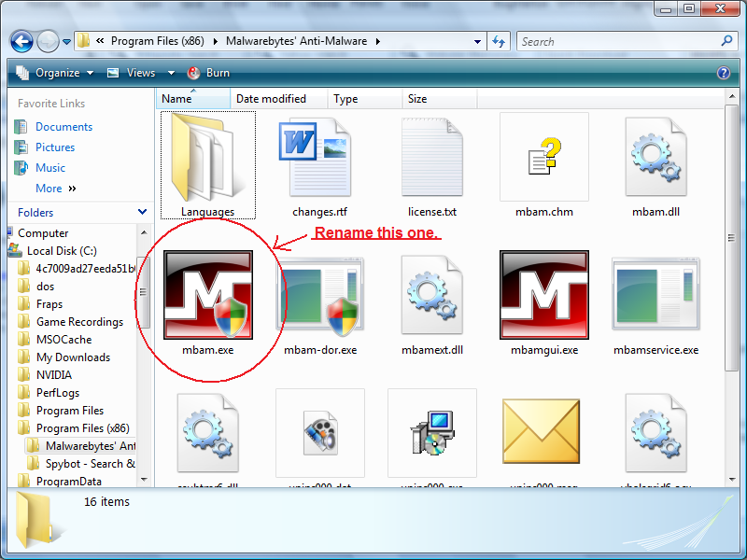Select the mbam.exe application icon
Screen dimensions: 747x560
(x=207, y=295)
